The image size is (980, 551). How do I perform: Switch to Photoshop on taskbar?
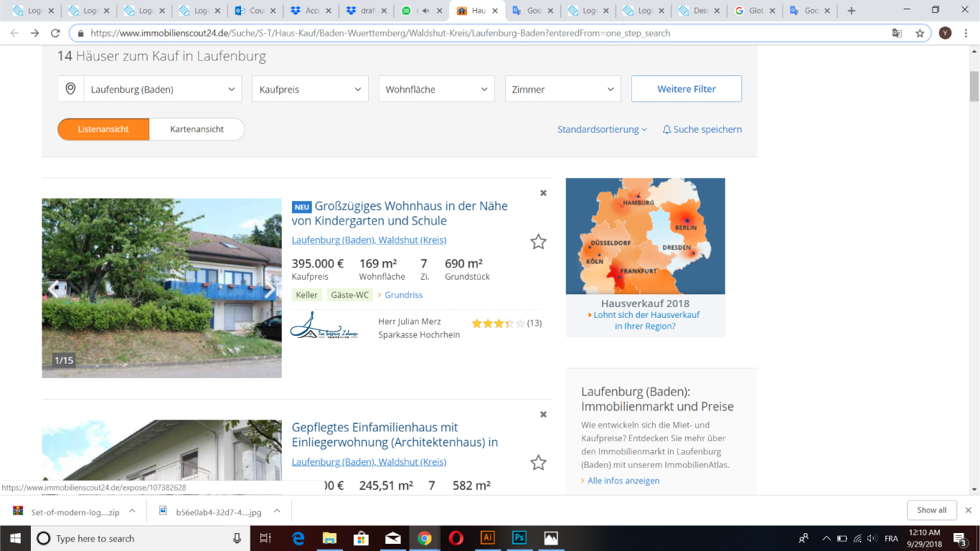(519, 538)
